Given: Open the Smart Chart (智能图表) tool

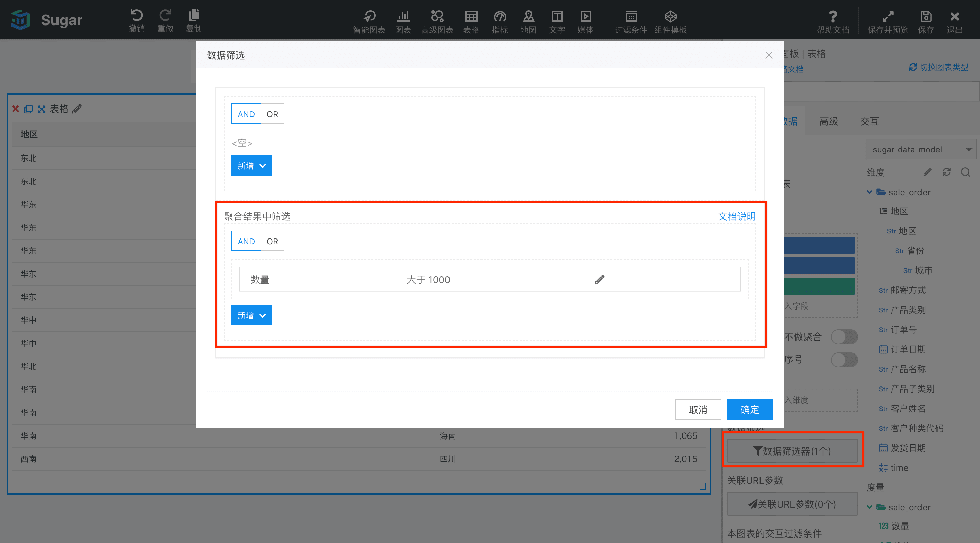Looking at the screenshot, I should click(x=369, y=22).
